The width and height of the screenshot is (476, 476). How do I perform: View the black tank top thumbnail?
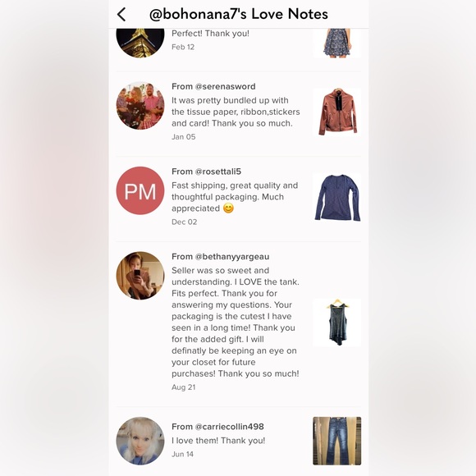coord(337,323)
